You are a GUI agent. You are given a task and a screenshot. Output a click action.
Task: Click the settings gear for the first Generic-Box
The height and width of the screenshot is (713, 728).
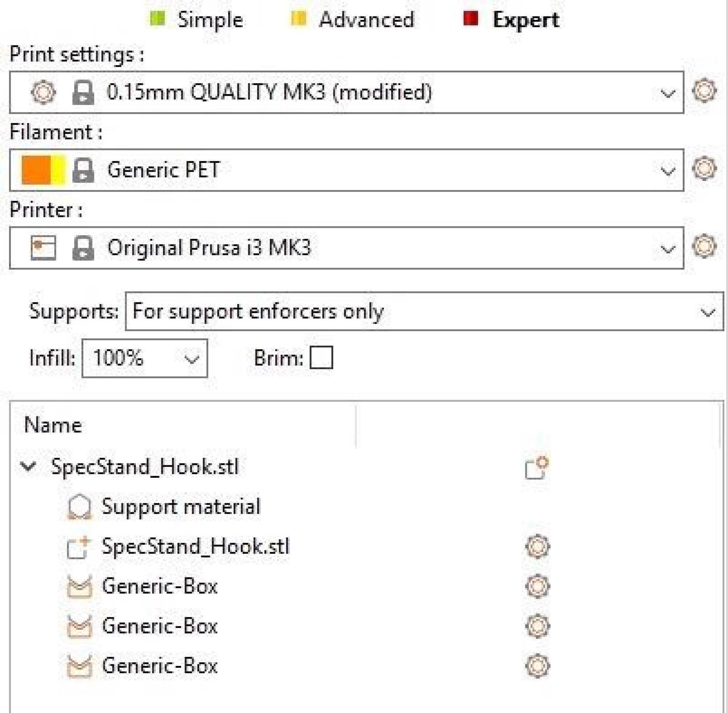click(x=538, y=587)
